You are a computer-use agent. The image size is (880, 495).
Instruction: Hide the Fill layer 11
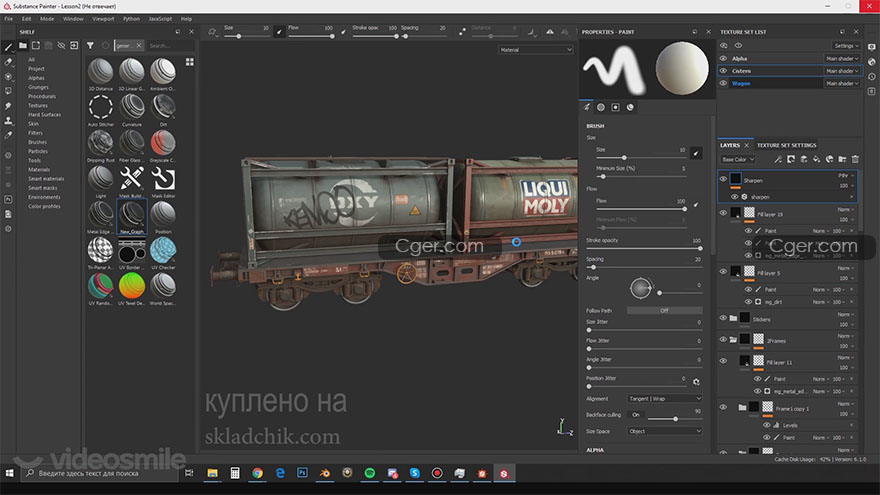pyautogui.click(x=723, y=361)
